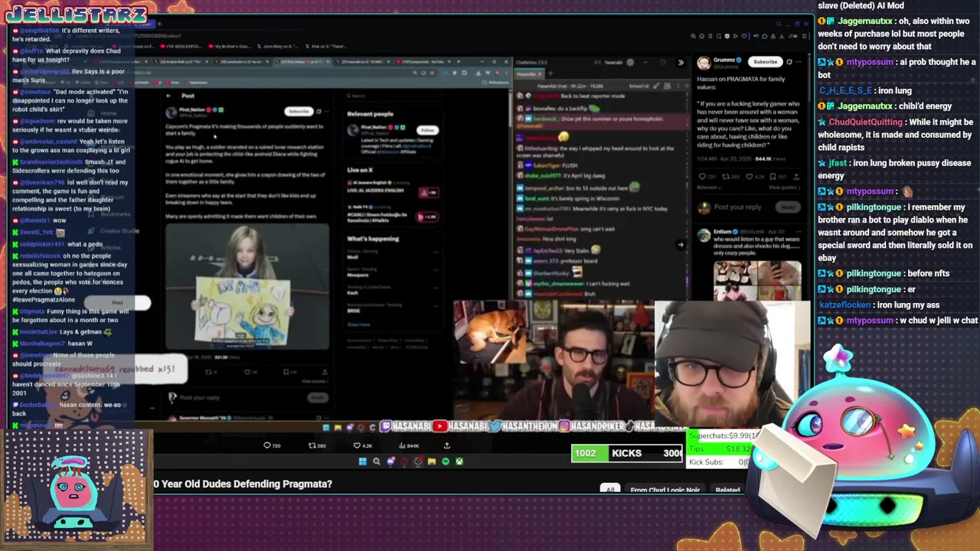
Task: Click Entium profile avatar
Action: click(x=704, y=236)
